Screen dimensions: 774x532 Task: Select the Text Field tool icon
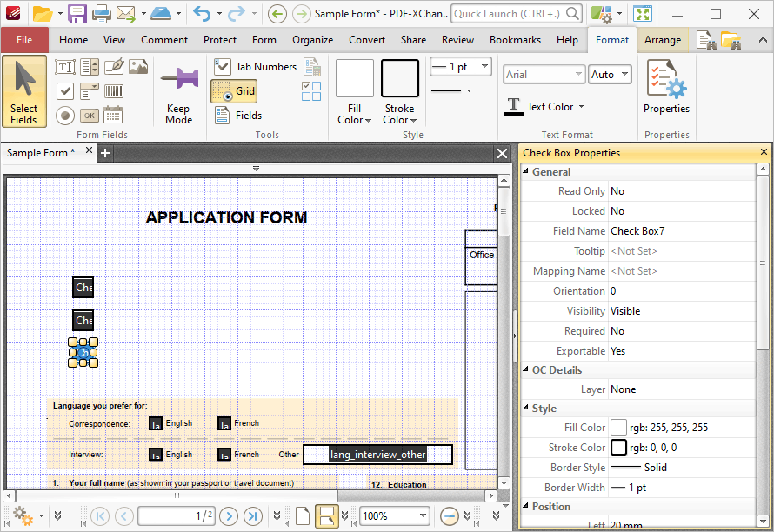(x=65, y=67)
